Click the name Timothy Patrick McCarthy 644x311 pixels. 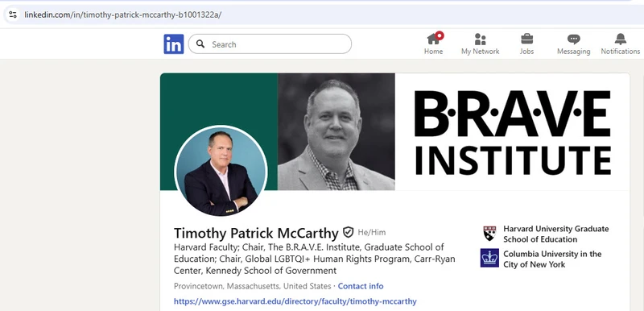pos(256,233)
